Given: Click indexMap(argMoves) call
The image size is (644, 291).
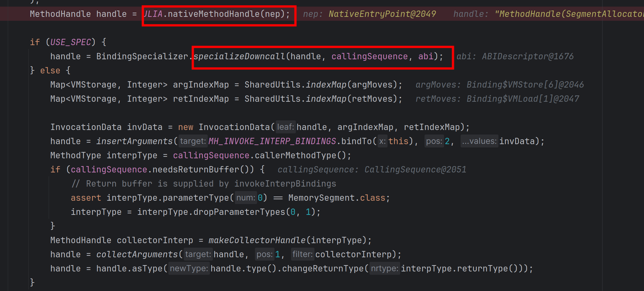Looking at the screenshot, I should (351, 84).
